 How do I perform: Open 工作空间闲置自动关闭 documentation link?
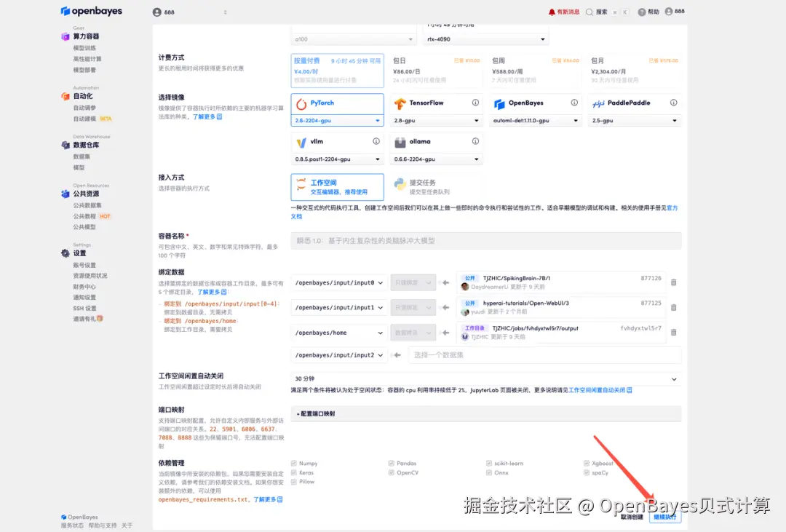[x=600, y=390]
